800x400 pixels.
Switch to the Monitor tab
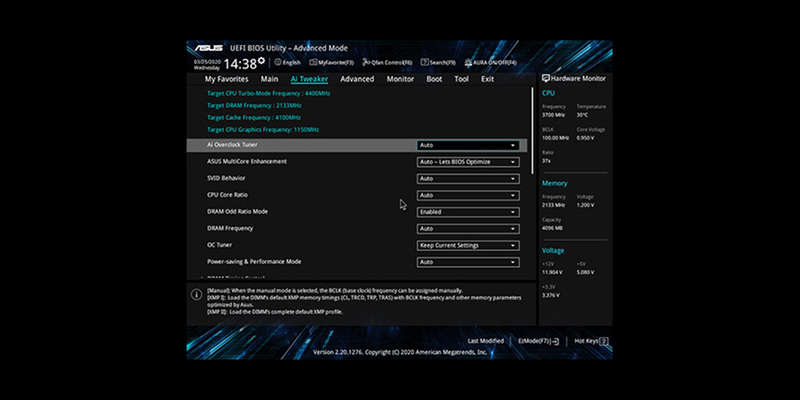401,79
